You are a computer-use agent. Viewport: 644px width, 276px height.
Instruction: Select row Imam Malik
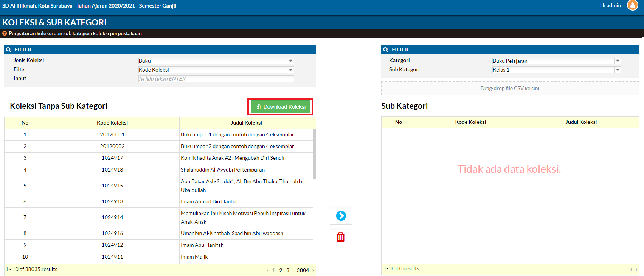pyautogui.click(x=159, y=257)
